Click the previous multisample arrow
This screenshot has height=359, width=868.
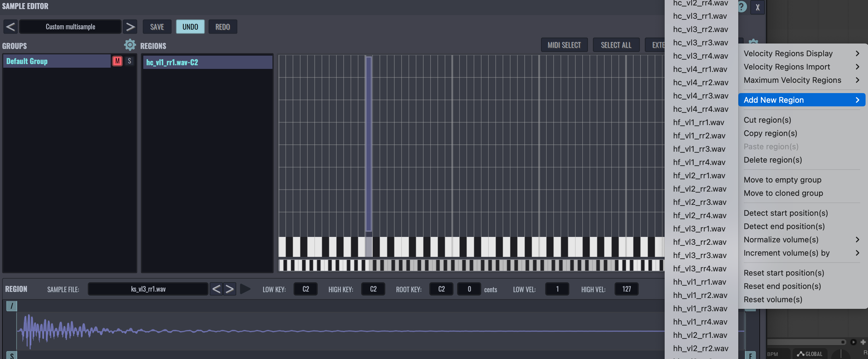11,27
